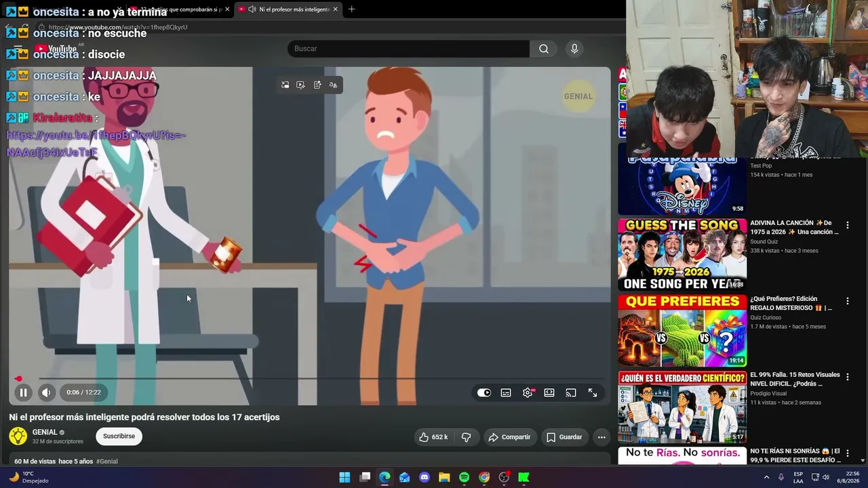Open Outlook from the taskbar

tap(405, 477)
